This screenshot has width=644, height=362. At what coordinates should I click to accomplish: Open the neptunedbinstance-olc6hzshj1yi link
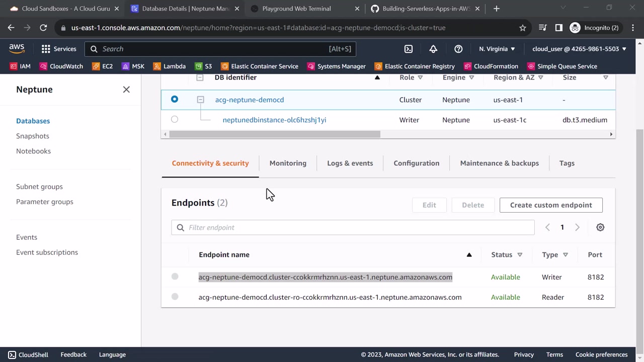tap(274, 120)
